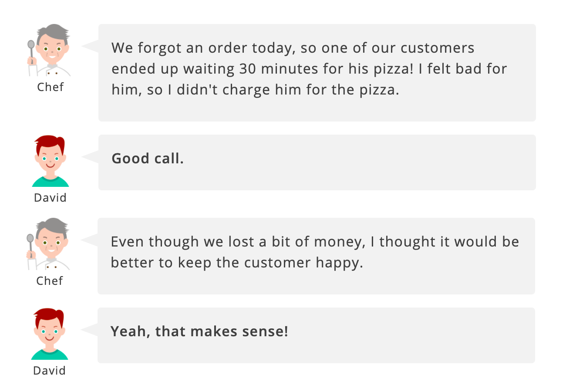Click the pointer tail of the "We forgot an order" bubble
This screenshot has width=566, height=392.
pos(91,46)
